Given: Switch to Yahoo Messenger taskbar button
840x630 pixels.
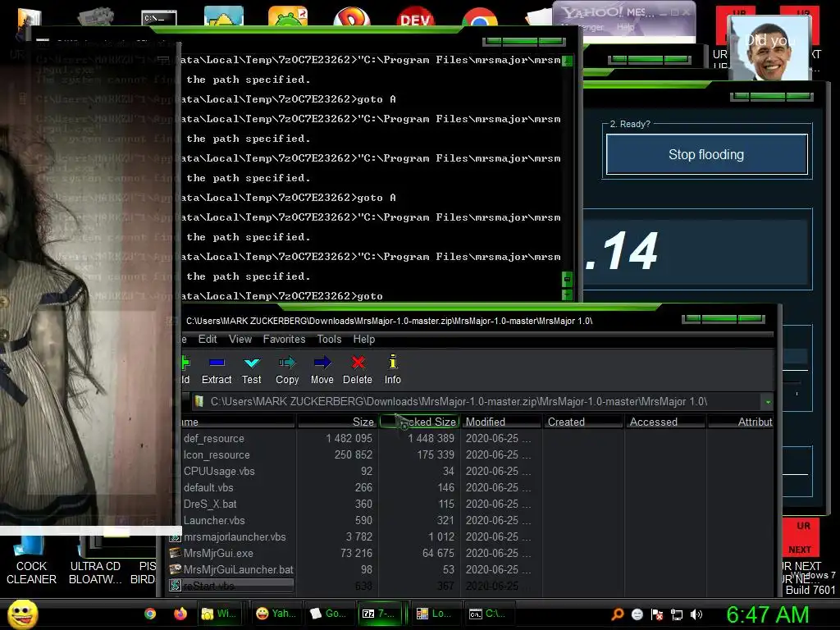Looking at the screenshot, I should (x=276, y=614).
